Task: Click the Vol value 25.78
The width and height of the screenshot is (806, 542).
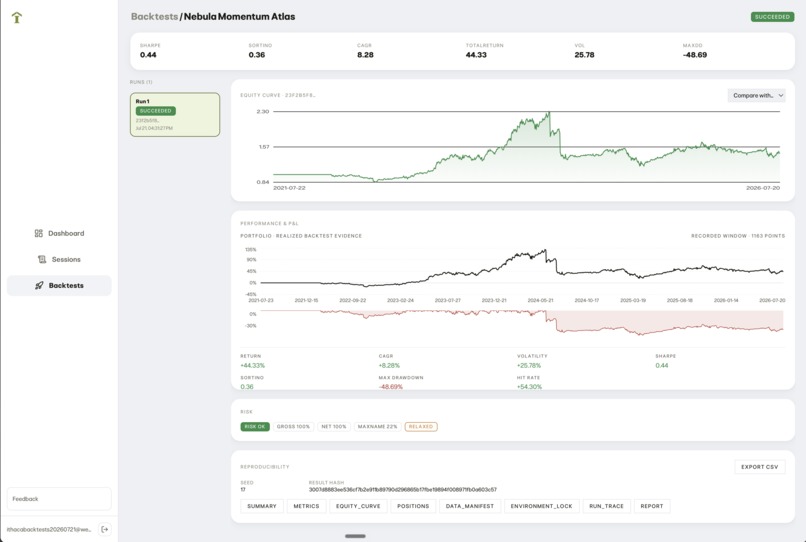Action: pos(584,55)
